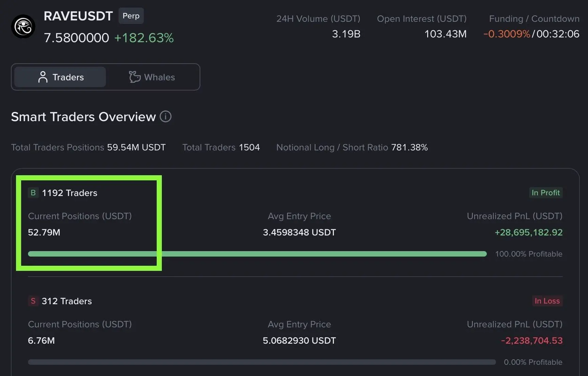Click the Perp contract label
This screenshot has height=376, width=588.
pyautogui.click(x=131, y=16)
